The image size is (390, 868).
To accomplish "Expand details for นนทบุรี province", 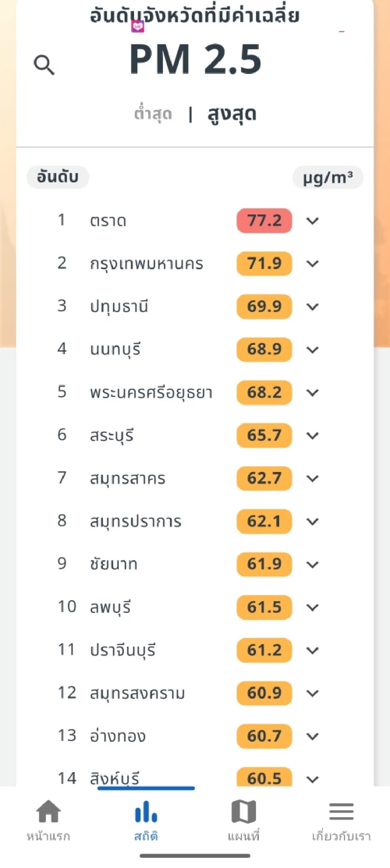I will tap(312, 350).
